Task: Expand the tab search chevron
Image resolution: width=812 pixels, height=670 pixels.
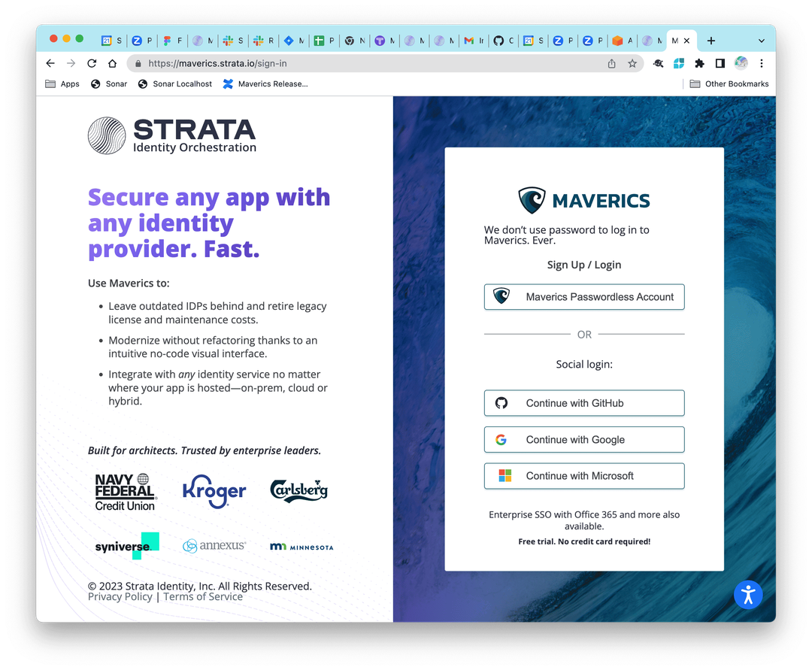Action: [x=761, y=41]
